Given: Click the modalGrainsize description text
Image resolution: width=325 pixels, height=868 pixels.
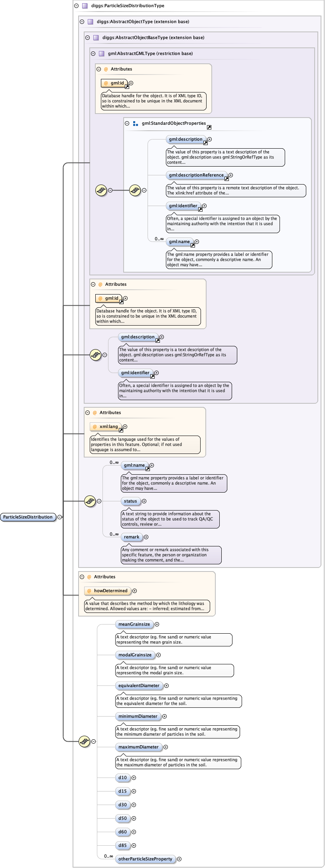Looking at the screenshot, I should coord(174,670).
